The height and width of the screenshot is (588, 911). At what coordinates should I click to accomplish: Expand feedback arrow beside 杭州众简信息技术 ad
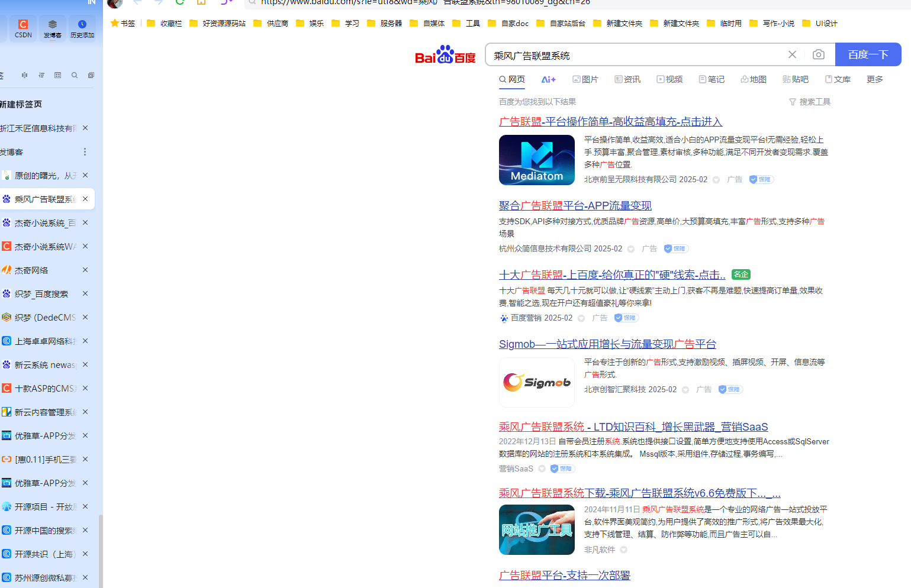(631, 249)
